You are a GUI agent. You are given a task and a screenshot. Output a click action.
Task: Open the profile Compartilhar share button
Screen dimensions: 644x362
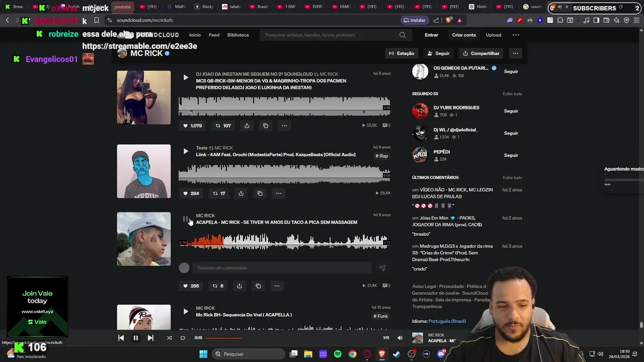tap(481, 53)
